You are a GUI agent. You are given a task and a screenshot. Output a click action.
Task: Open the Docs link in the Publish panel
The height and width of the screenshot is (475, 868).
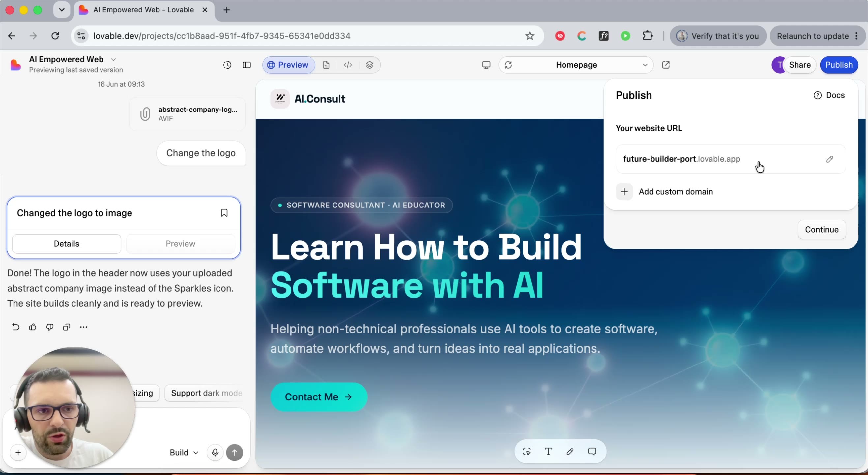(x=829, y=95)
